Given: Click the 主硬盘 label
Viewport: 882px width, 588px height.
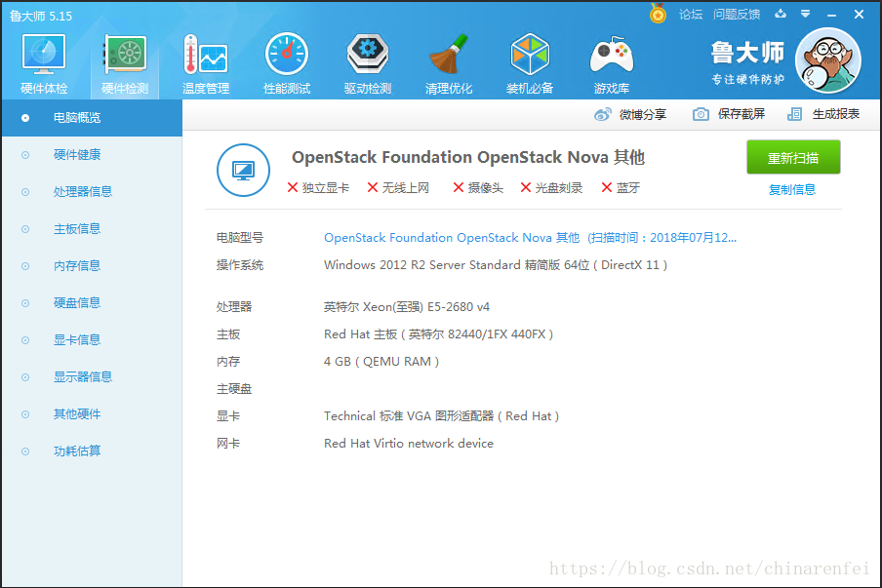Looking at the screenshot, I should point(234,389).
